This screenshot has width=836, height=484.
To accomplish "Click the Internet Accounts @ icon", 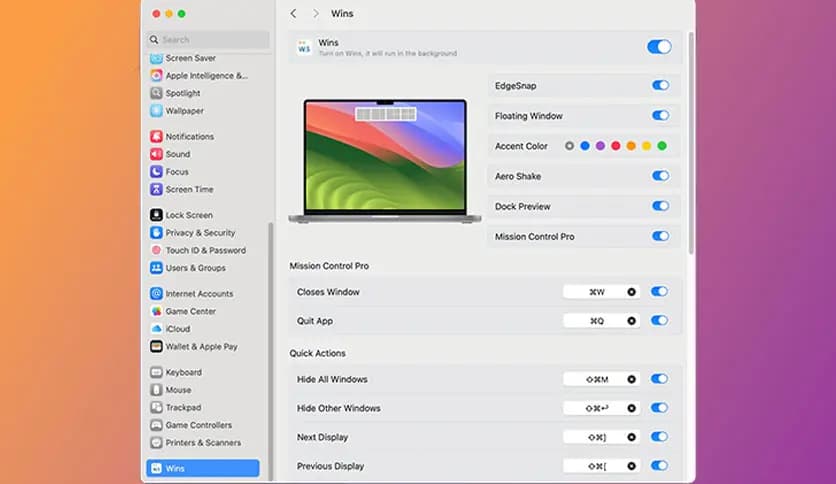I will [156, 294].
